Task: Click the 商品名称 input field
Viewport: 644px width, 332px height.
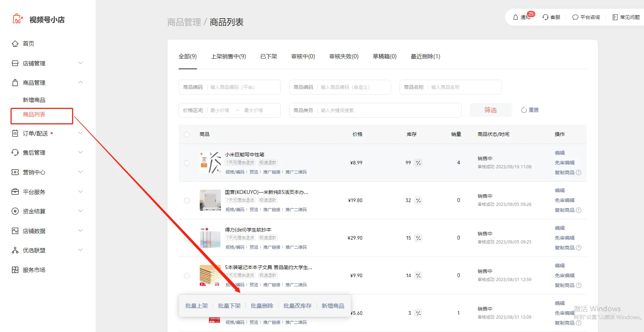Action: pos(464,87)
